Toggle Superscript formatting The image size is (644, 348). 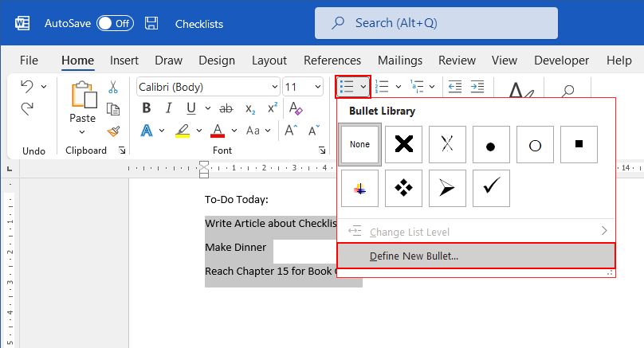[273, 108]
